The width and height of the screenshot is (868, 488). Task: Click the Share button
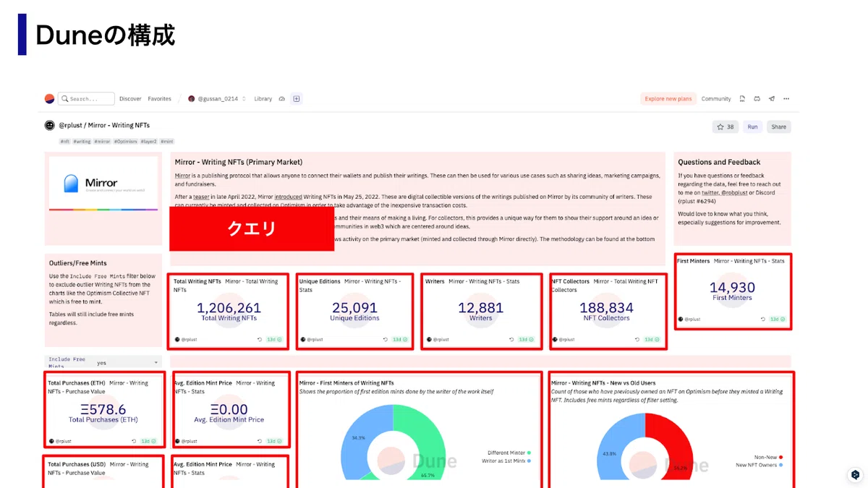click(x=778, y=127)
